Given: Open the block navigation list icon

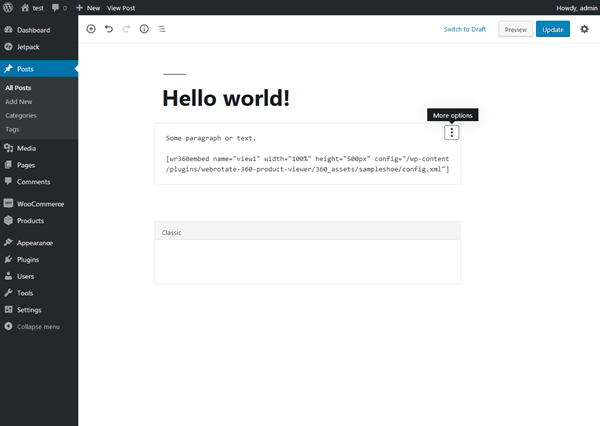Looking at the screenshot, I should pyautogui.click(x=162, y=29).
